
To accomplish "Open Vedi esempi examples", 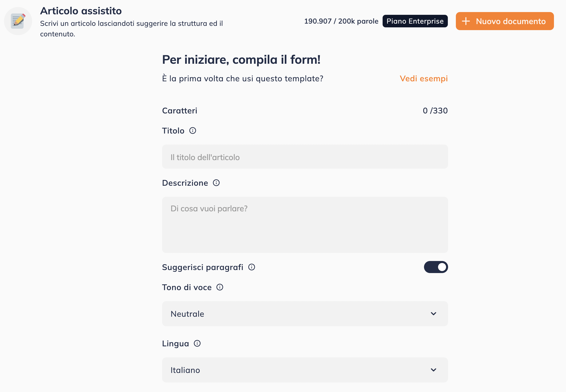I will (423, 78).
